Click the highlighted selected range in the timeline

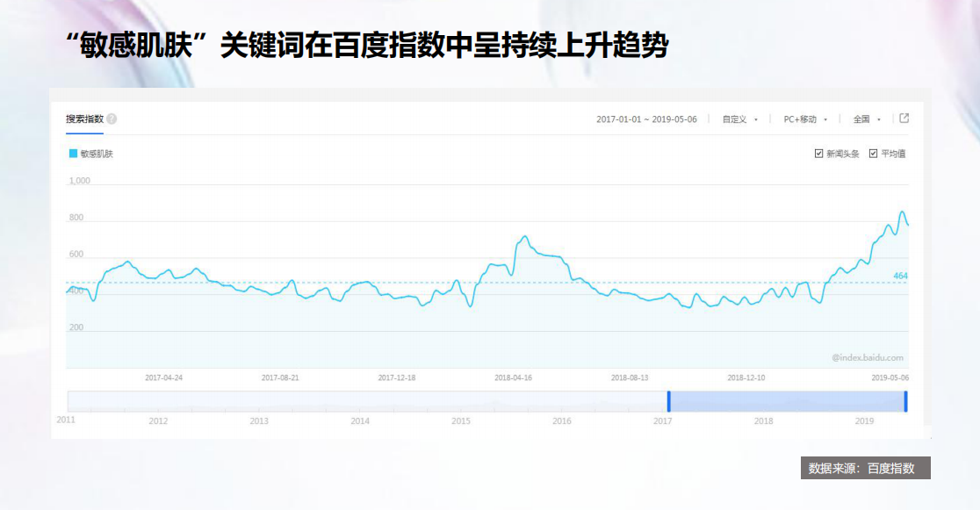click(x=788, y=401)
